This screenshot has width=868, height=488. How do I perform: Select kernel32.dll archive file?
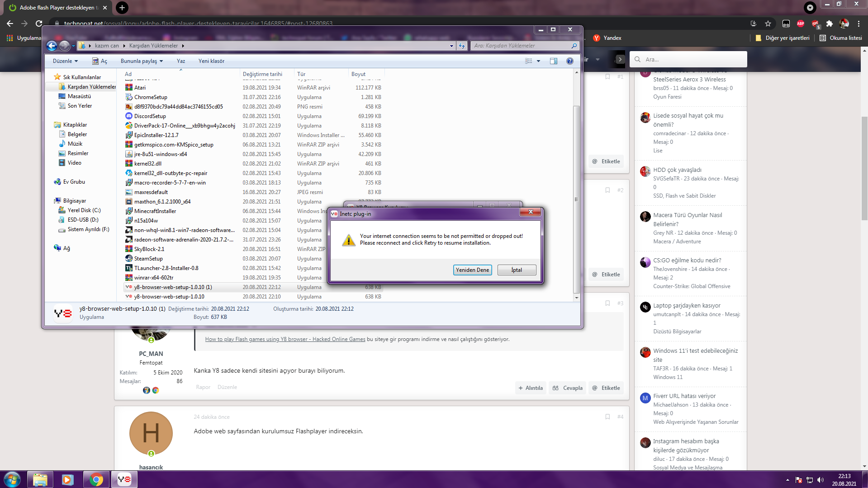coord(147,164)
